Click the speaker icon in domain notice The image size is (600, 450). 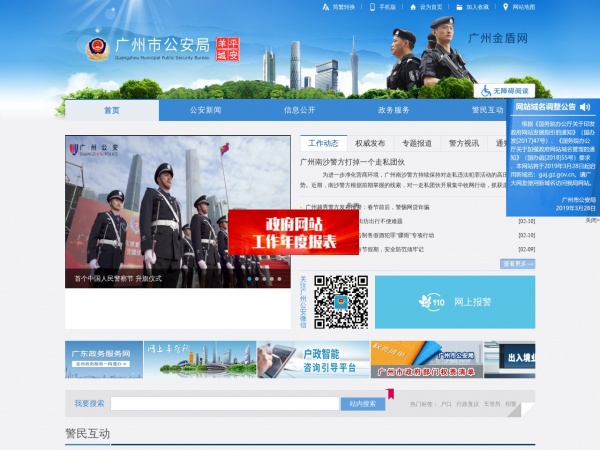[x=585, y=107]
